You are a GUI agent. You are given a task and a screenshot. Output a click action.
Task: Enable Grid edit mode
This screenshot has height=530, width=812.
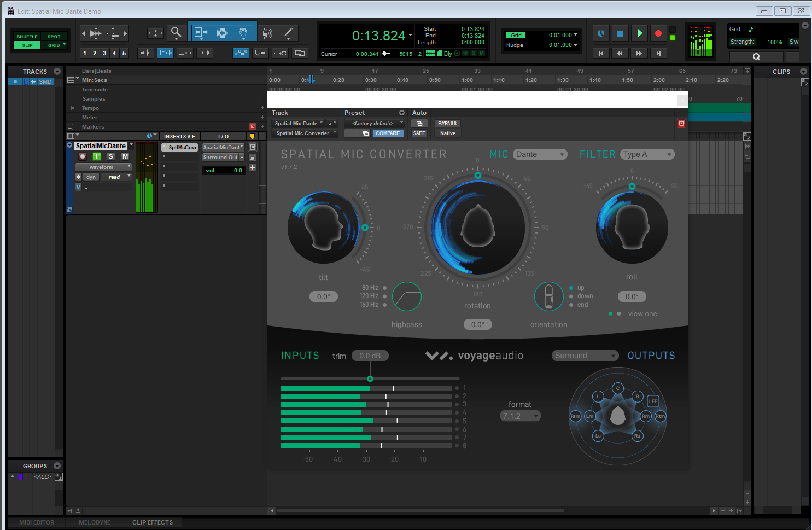(x=54, y=45)
